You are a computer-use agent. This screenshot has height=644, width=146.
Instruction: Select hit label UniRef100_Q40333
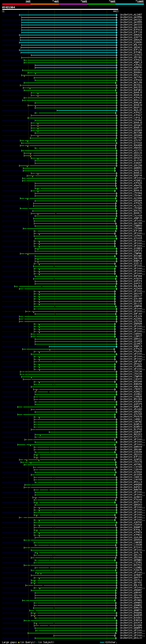pos(131,25)
